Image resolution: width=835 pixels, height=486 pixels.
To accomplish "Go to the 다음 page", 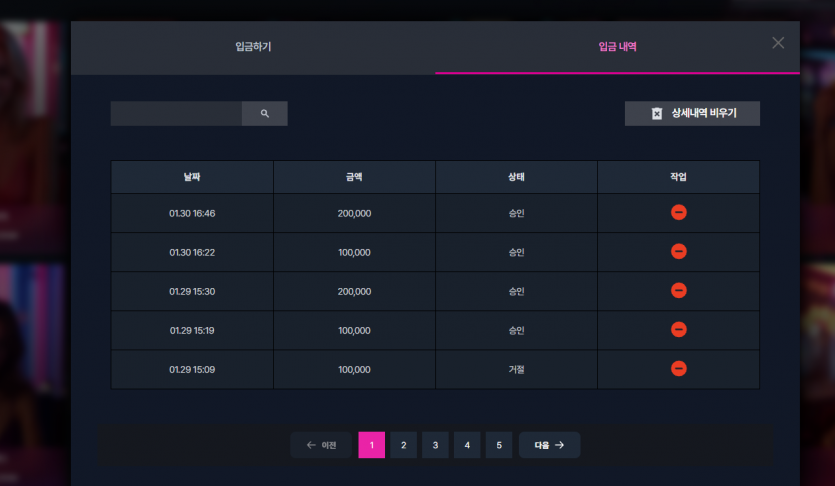I will (550, 445).
